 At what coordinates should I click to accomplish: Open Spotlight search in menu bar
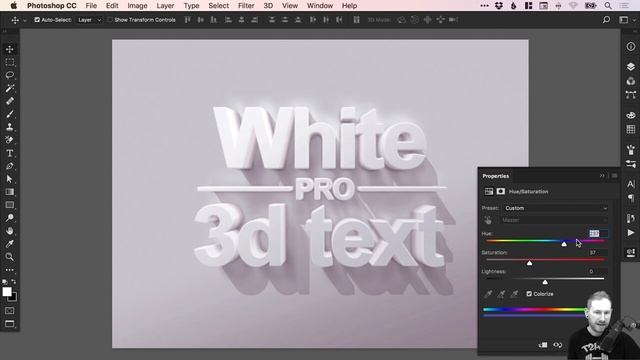(x=608, y=6)
